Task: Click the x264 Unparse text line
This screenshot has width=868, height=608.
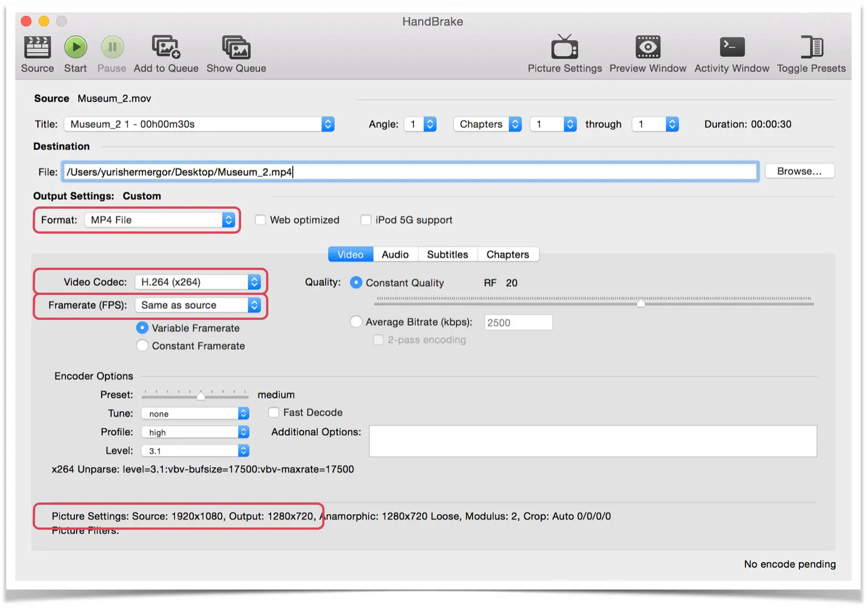Action: (203, 469)
